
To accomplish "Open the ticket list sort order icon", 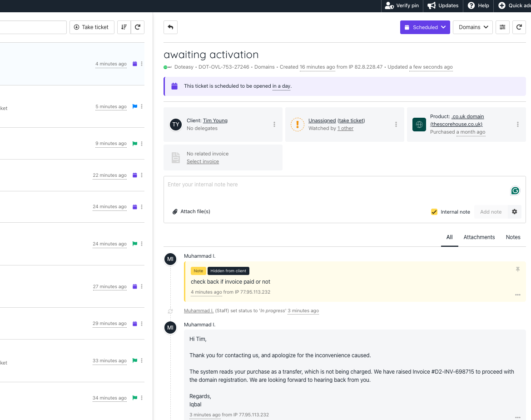I will click(x=124, y=27).
